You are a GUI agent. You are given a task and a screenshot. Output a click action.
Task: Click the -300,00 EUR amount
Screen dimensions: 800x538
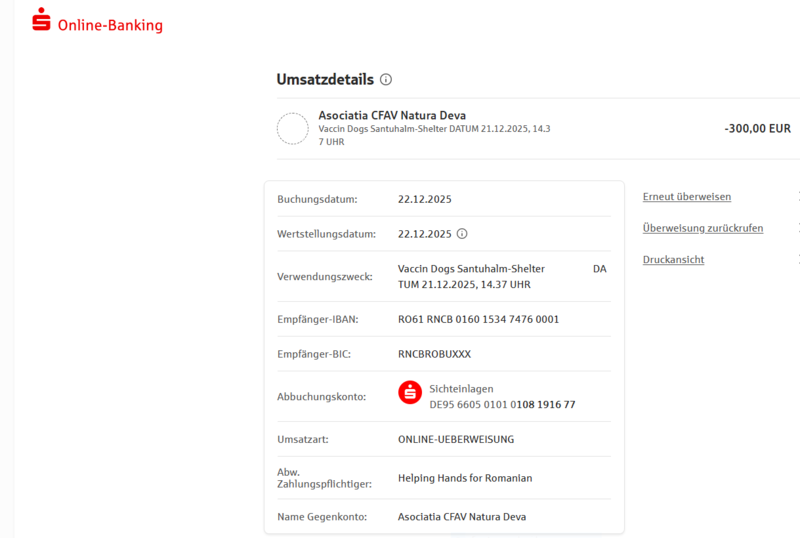click(x=757, y=129)
